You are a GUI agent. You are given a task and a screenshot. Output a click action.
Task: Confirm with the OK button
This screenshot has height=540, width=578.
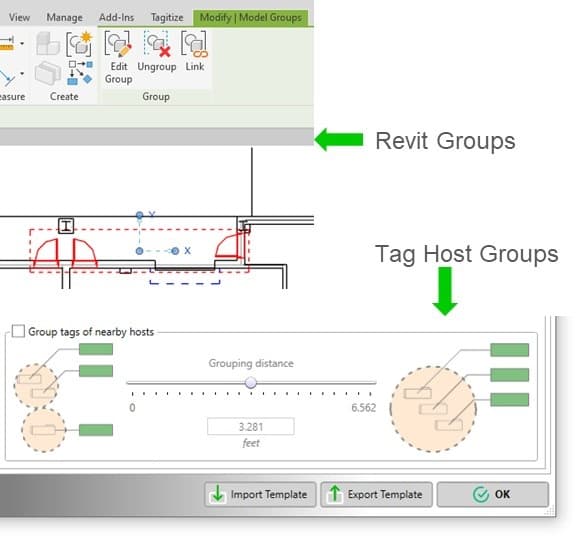point(492,494)
